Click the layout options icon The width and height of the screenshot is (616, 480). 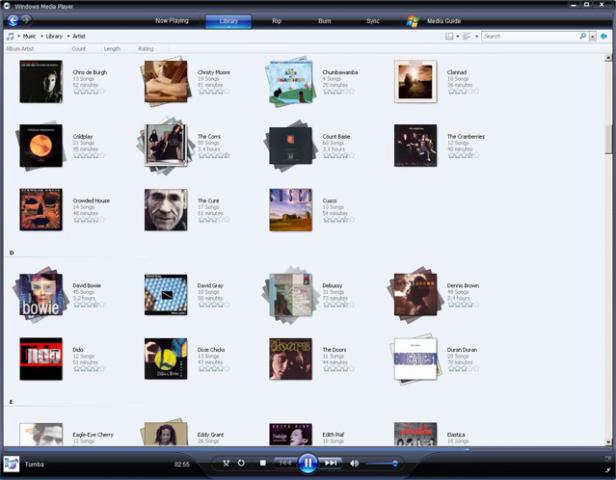449,36
